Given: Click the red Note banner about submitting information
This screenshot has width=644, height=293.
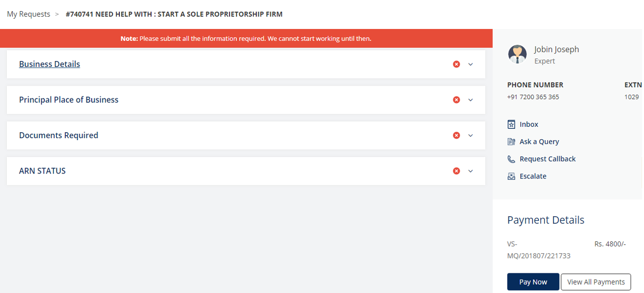Looking at the screenshot, I should tap(246, 38).
